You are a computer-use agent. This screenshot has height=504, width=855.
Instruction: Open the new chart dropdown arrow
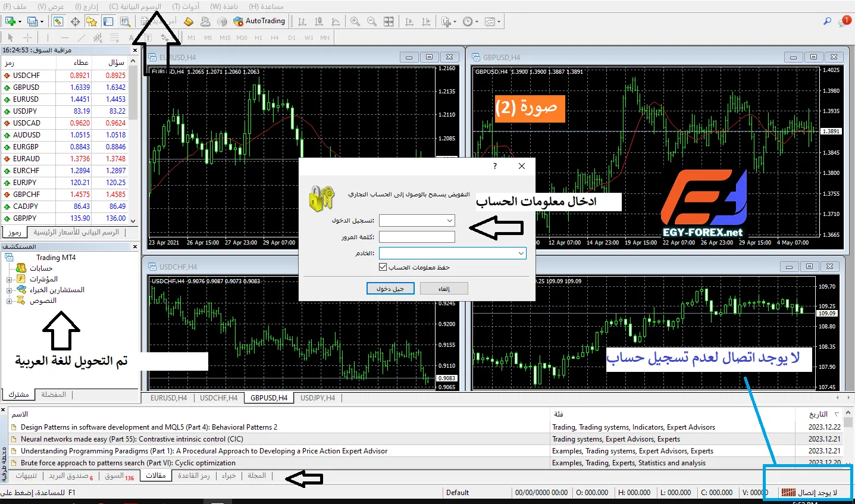20,22
